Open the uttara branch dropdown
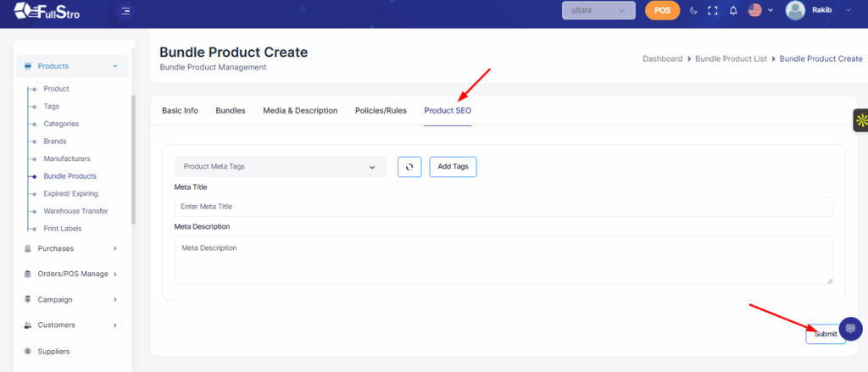The width and height of the screenshot is (868, 372). pyautogui.click(x=598, y=10)
